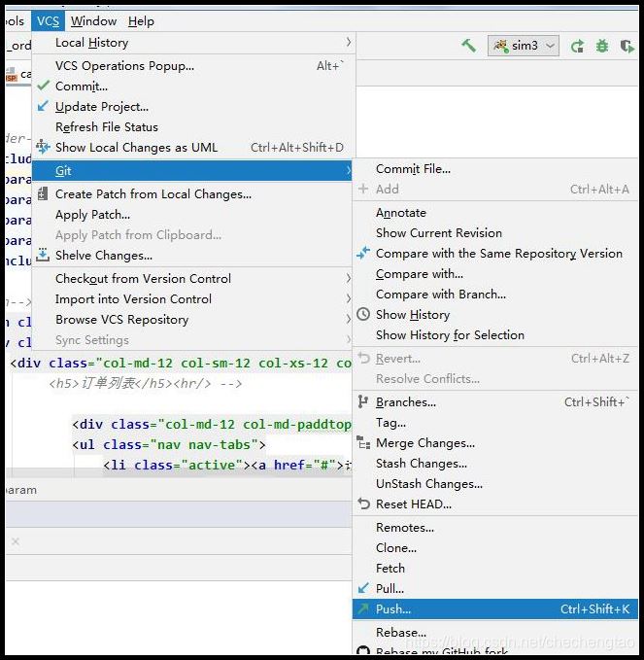Viewport: 644px width, 660px height.
Task: Click the Build project hammer icon
Action: [x=468, y=46]
